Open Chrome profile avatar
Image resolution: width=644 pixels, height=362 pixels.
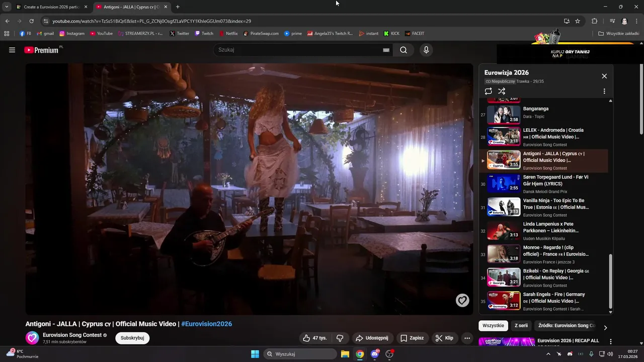(624, 21)
